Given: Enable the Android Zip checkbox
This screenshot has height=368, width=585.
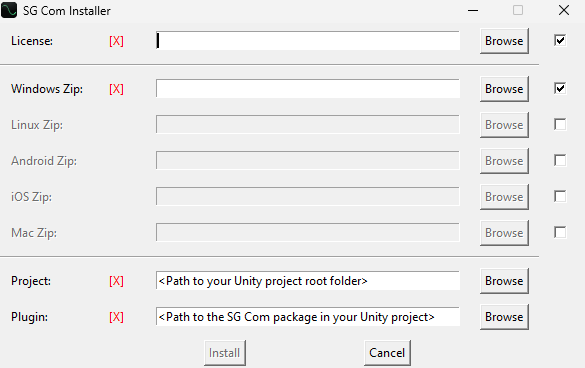Looking at the screenshot, I should coord(560,160).
